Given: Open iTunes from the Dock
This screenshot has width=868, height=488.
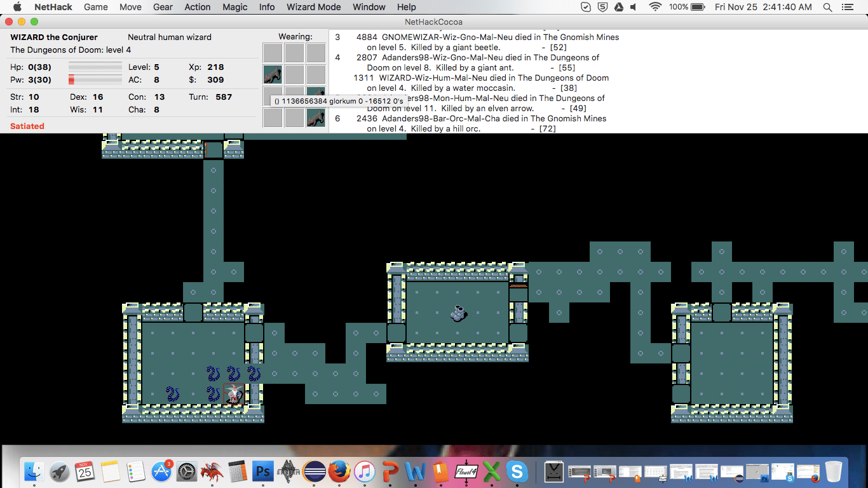Looking at the screenshot, I should point(365,471).
